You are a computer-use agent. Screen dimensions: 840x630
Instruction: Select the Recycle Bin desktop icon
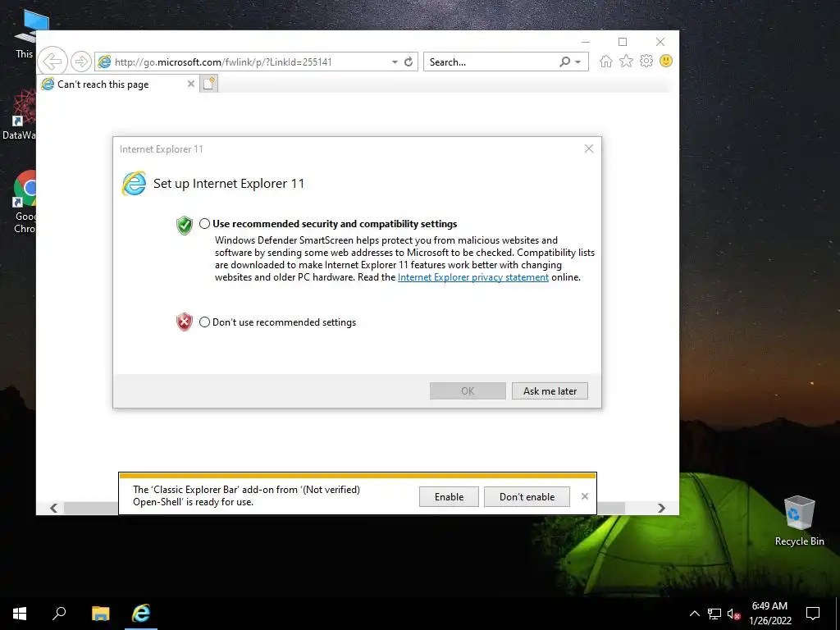[799, 520]
